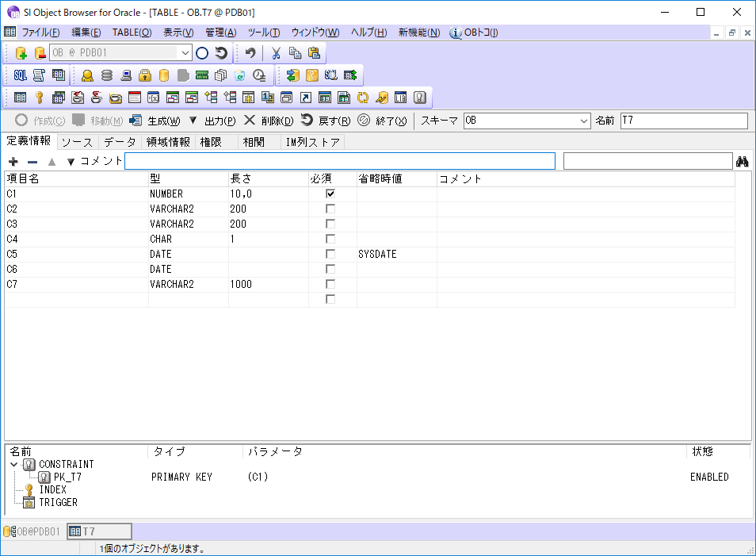Click the binoculars search icon
Screen dimensions: 756x556
click(x=743, y=161)
